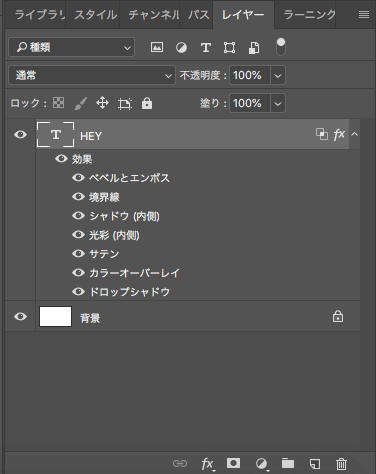Open the 種類 layer filter dropdown
This screenshot has height=474, width=376.
72,47
